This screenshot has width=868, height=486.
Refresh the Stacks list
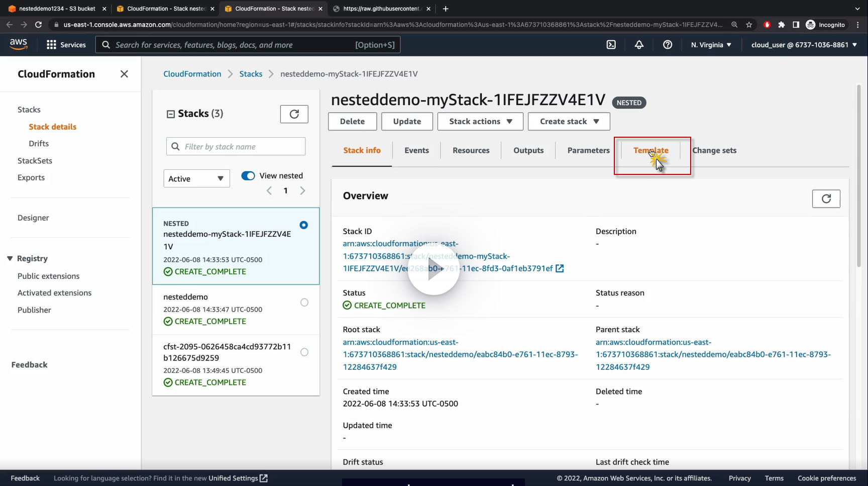point(294,114)
